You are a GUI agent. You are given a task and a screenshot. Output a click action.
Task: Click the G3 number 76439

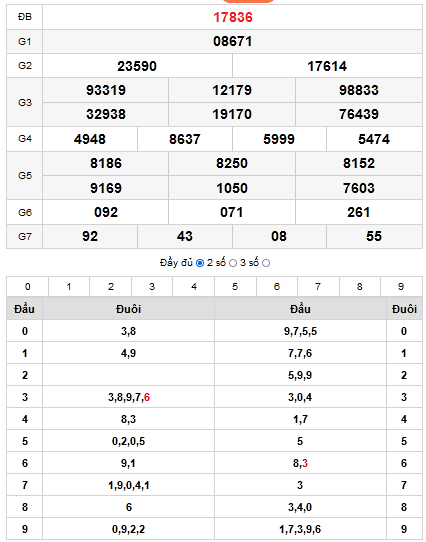coord(359,114)
